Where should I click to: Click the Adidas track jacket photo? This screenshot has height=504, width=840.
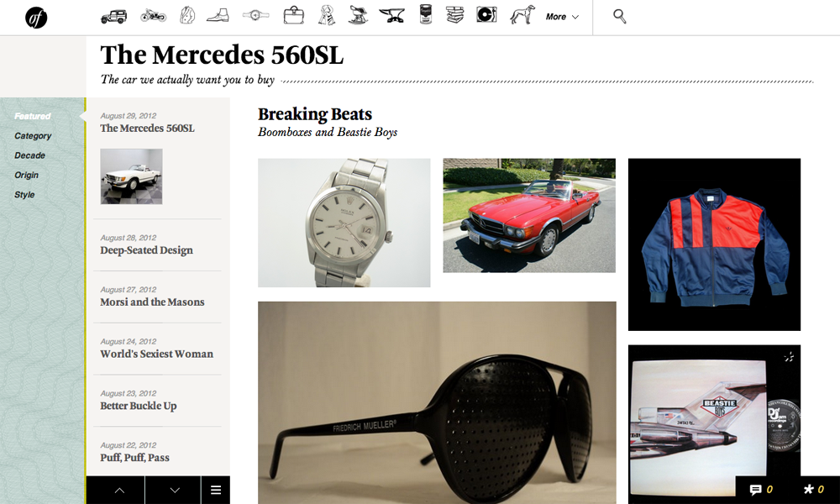714,244
